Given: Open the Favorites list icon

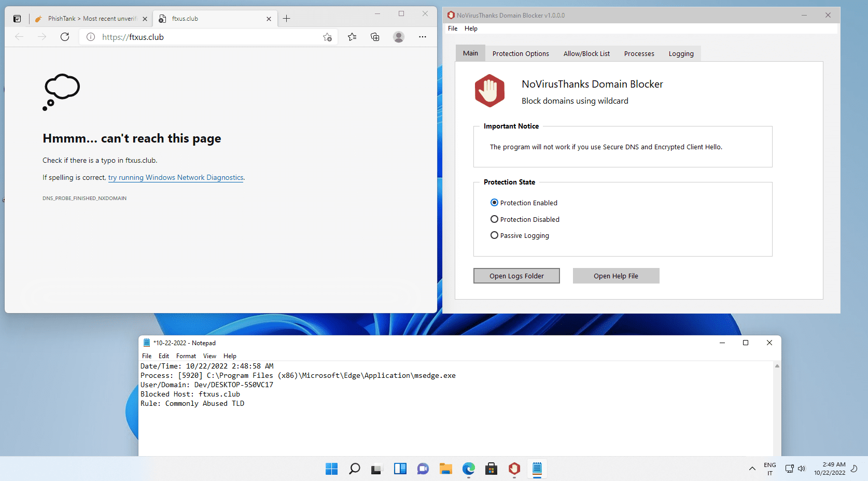Looking at the screenshot, I should pyautogui.click(x=352, y=37).
